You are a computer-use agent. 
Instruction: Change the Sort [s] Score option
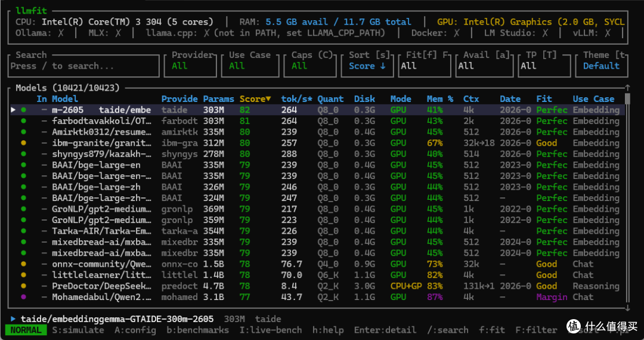point(367,66)
